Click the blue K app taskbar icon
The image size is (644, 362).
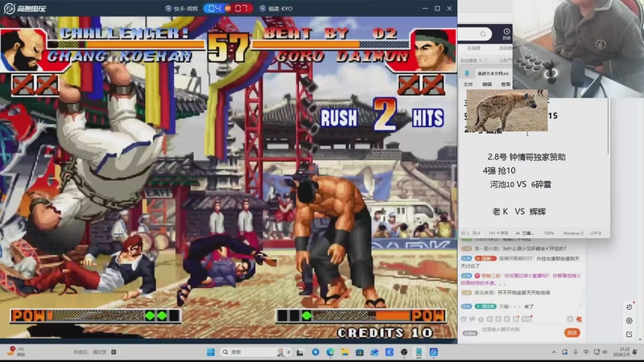(390, 352)
